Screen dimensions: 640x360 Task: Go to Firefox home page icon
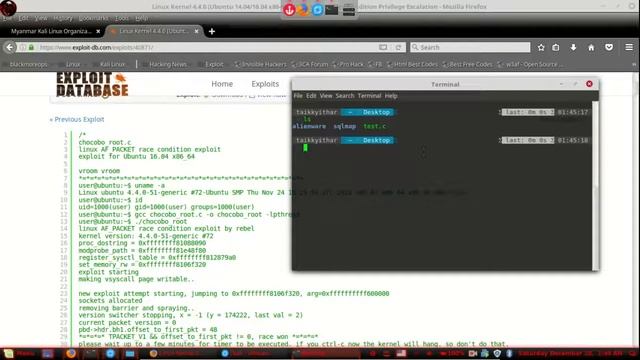pos(591,47)
